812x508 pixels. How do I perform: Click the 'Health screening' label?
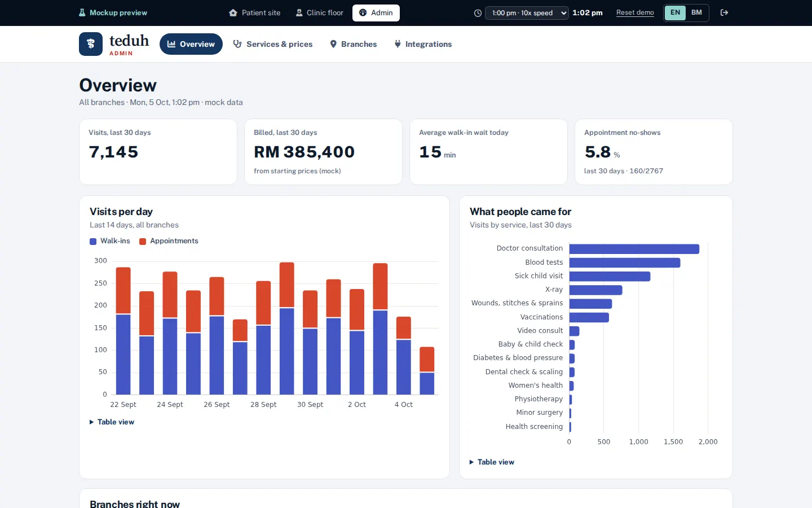tap(534, 427)
